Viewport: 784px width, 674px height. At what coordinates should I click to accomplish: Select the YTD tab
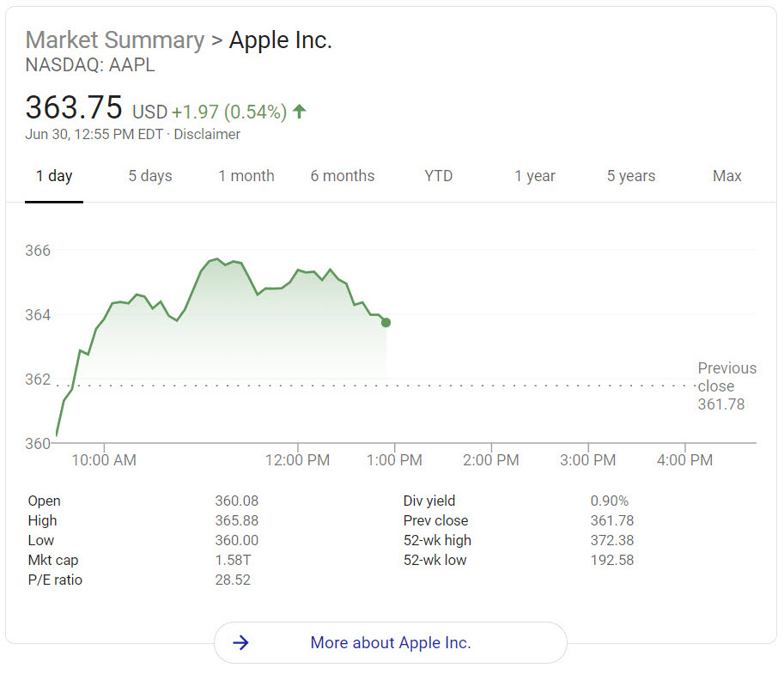[438, 176]
